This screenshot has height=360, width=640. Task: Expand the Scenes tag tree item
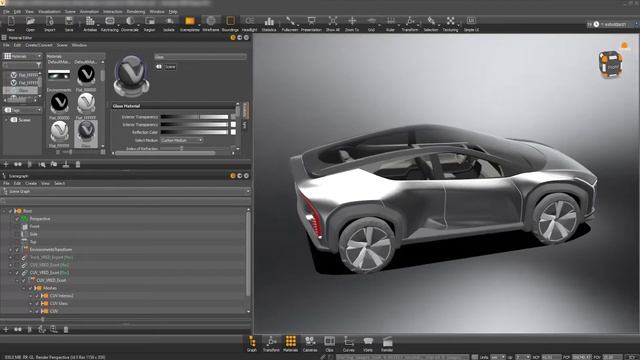(x=6, y=120)
